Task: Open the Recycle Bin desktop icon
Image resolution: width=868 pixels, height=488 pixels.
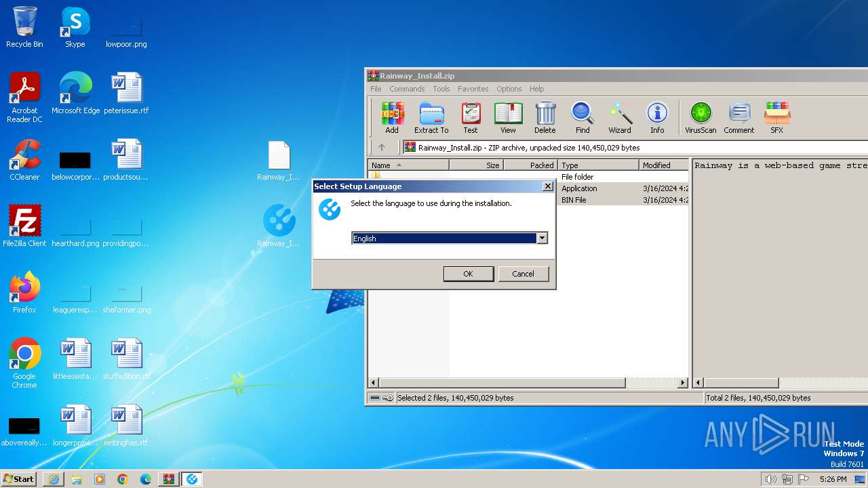Action: pos(24,27)
